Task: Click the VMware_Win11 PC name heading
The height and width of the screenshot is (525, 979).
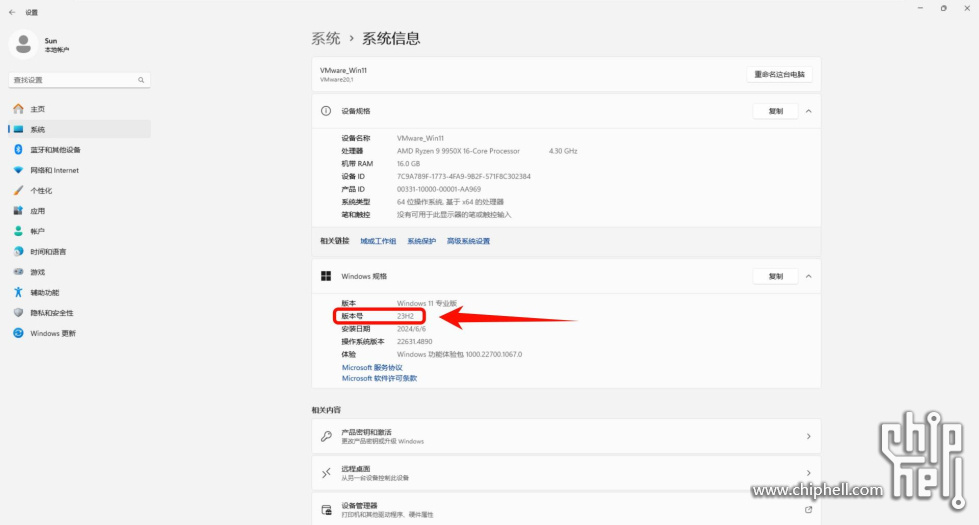Action: [x=343, y=71]
